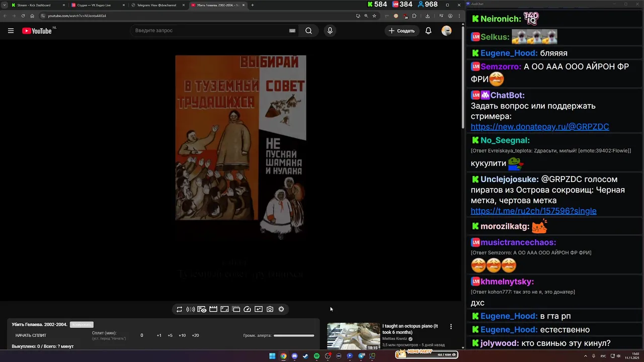Bookmark this page with the star icon
This screenshot has height=362, width=644.
point(374,16)
